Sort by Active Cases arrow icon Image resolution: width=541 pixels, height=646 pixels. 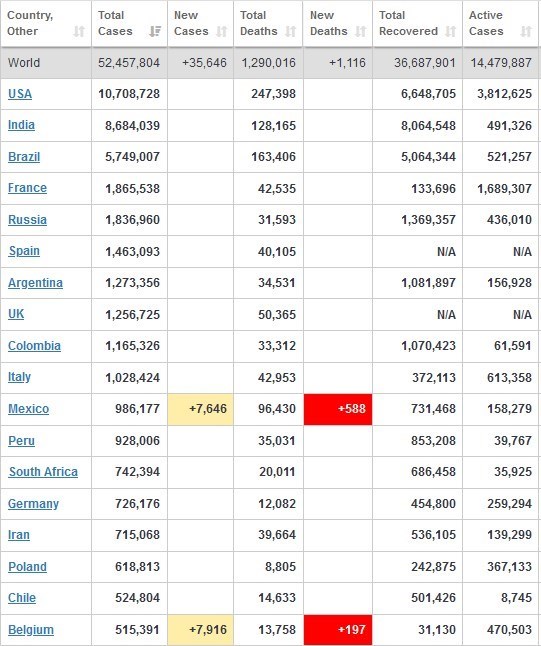(x=526, y=31)
